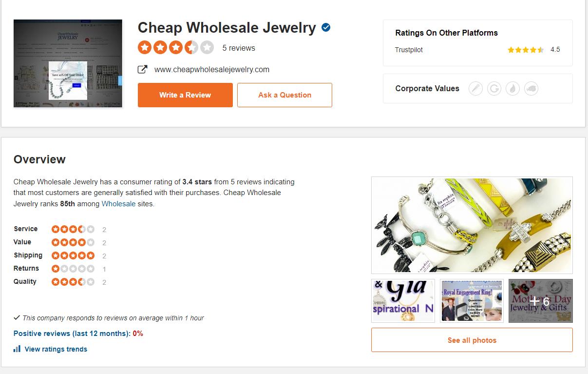Follow the Wholesale category link
This screenshot has height=374, width=588.
click(x=118, y=204)
